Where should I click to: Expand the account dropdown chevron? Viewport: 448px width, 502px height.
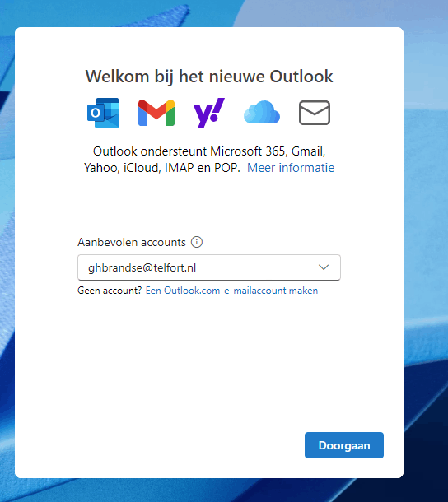click(324, 267)
